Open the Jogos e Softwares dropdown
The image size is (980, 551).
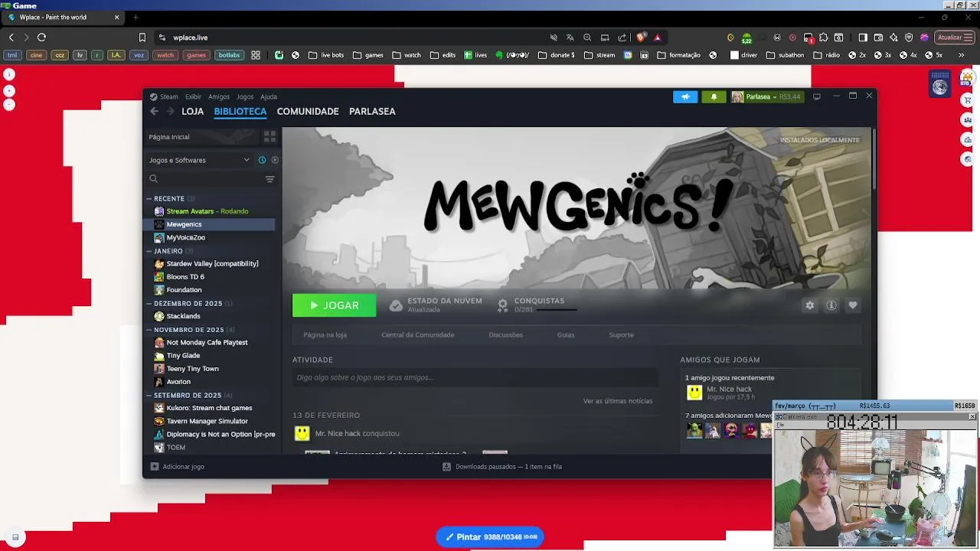(199, 160)
